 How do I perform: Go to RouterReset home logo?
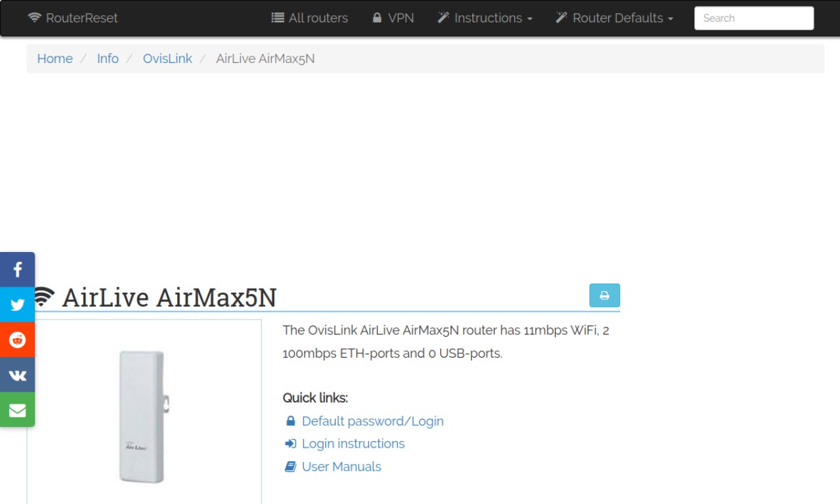click(x=73, y=18)
